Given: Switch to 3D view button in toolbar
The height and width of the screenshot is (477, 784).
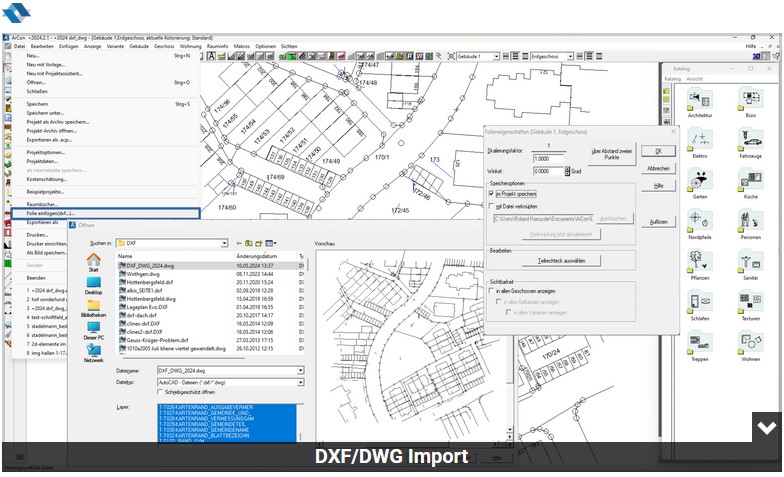Looking at the screenshot, I should point(757,56).
